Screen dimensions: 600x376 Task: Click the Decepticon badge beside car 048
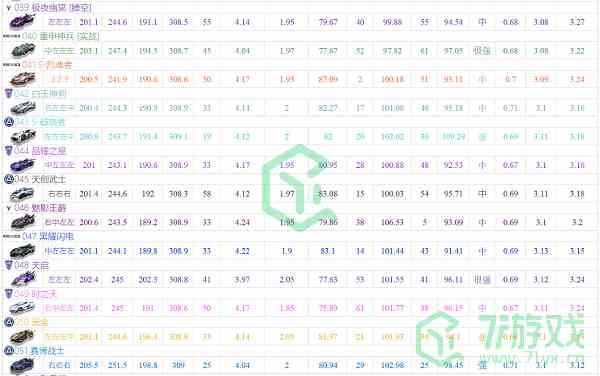click(x=8, y=265)
